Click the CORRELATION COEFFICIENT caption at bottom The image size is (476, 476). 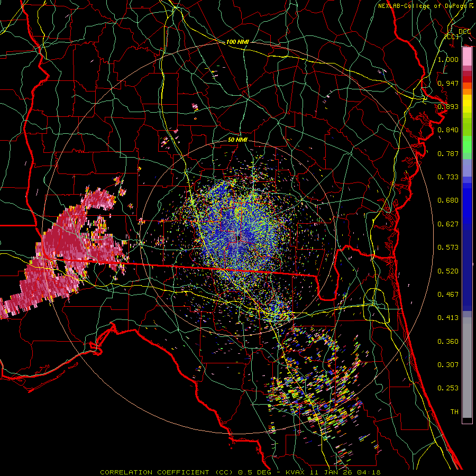(240, 472)
